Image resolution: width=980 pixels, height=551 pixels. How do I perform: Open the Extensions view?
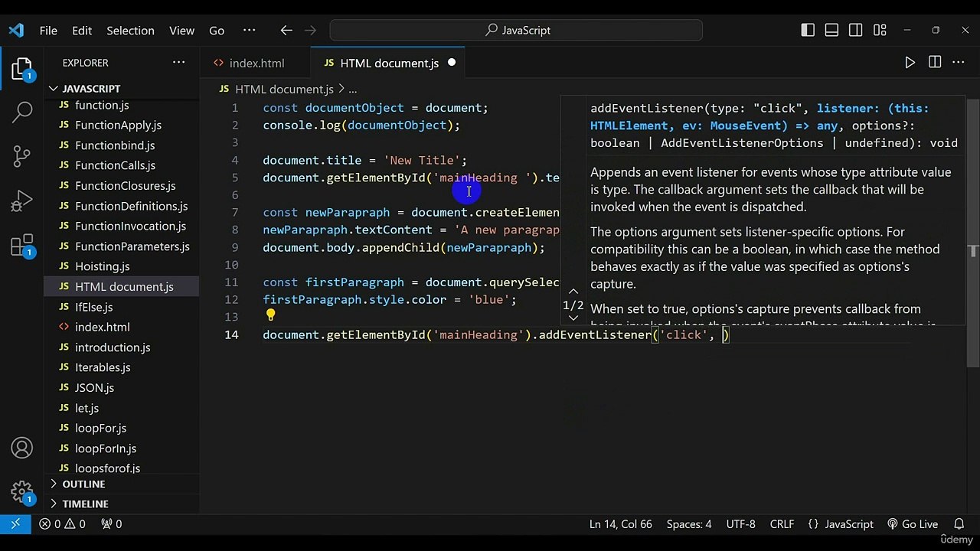point(22,246)
